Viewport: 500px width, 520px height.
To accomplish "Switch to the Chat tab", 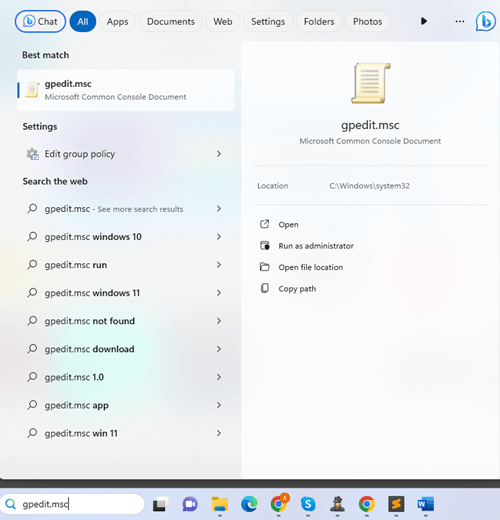I will click(x=40, y=21).
